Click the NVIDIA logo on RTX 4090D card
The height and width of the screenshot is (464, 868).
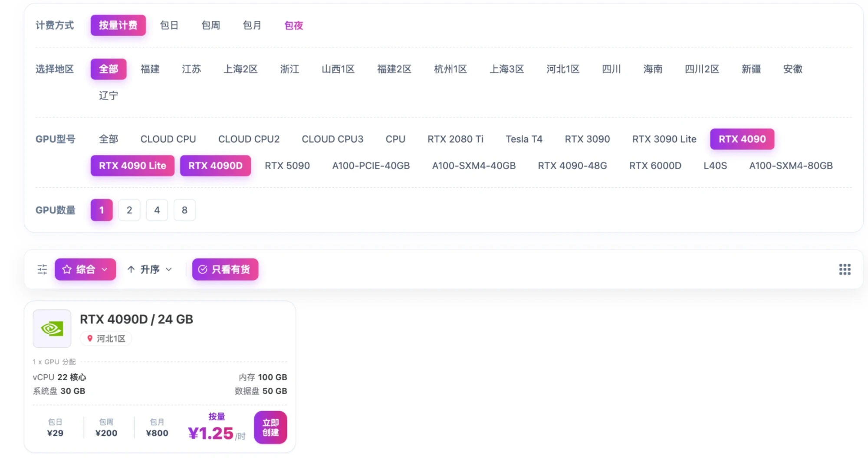(52, 328)
